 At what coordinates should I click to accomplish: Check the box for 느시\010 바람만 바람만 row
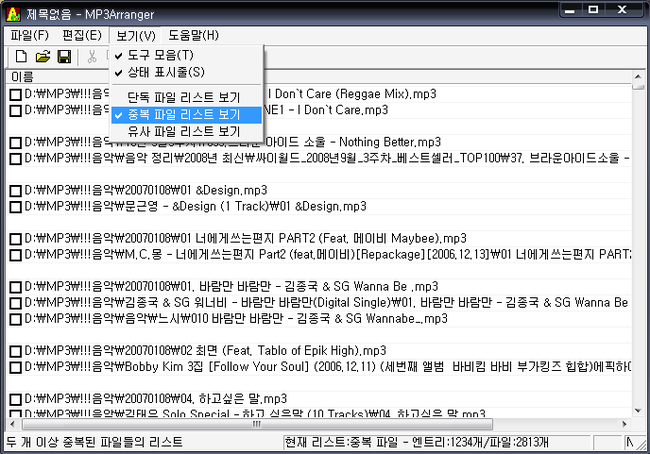[x=16, y=319]
